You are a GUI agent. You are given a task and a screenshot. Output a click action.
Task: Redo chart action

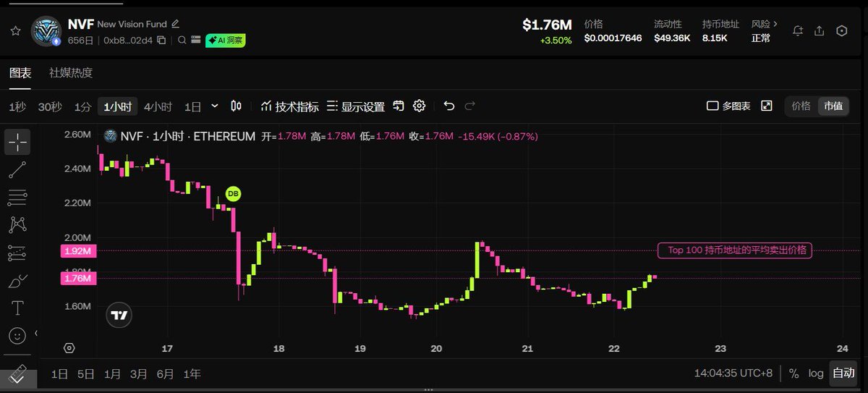(x=470, y=106)
